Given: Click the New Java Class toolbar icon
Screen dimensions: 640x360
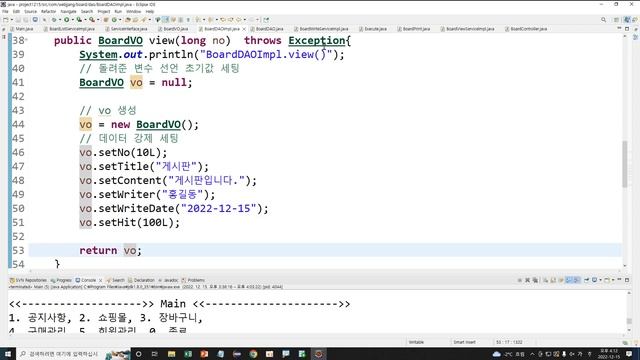Looking at the screenshot, I should [x=114, y=20].
